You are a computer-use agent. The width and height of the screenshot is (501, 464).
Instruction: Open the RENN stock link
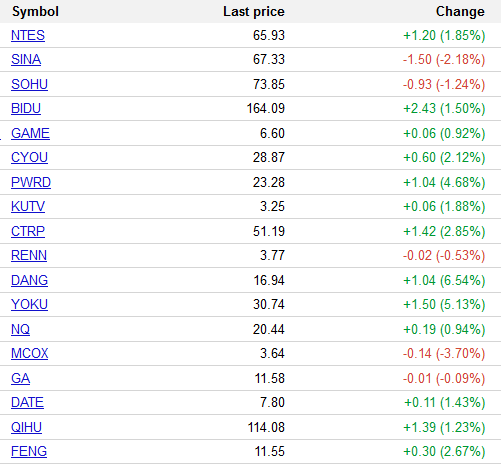[x=29, y=255]
